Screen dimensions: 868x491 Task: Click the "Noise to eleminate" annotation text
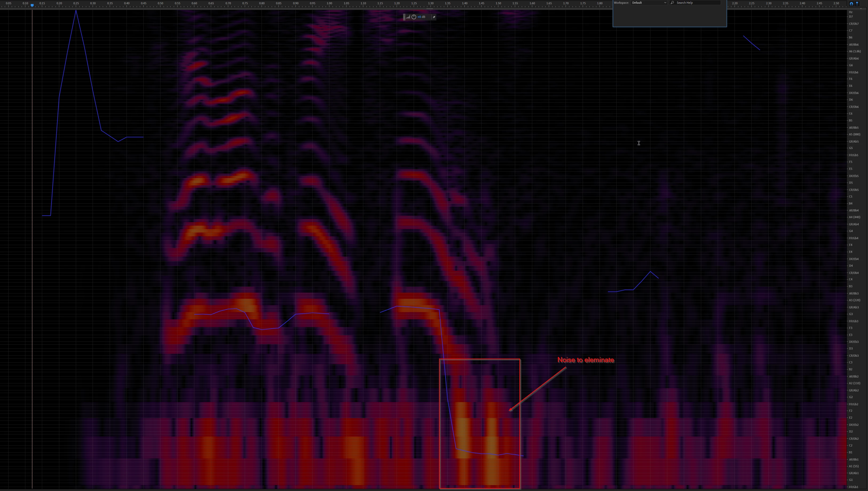pyautogui.click(x=586, y=360)
